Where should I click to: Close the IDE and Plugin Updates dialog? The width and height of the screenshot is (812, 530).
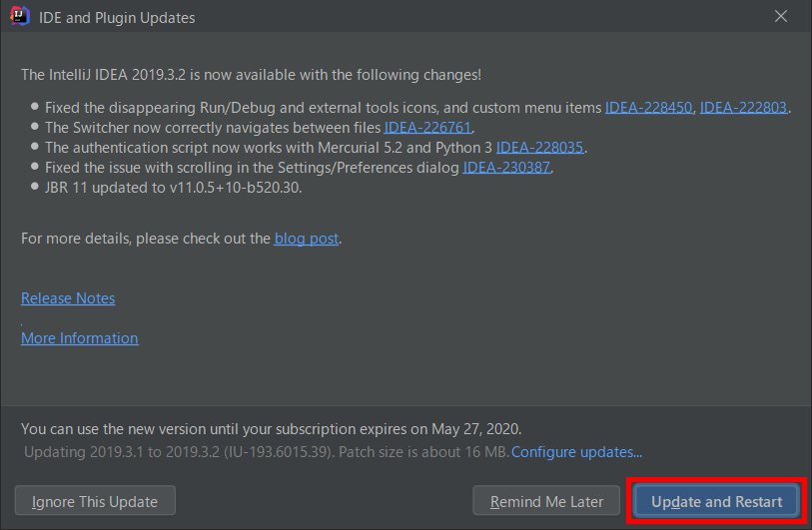pos(781,17)
